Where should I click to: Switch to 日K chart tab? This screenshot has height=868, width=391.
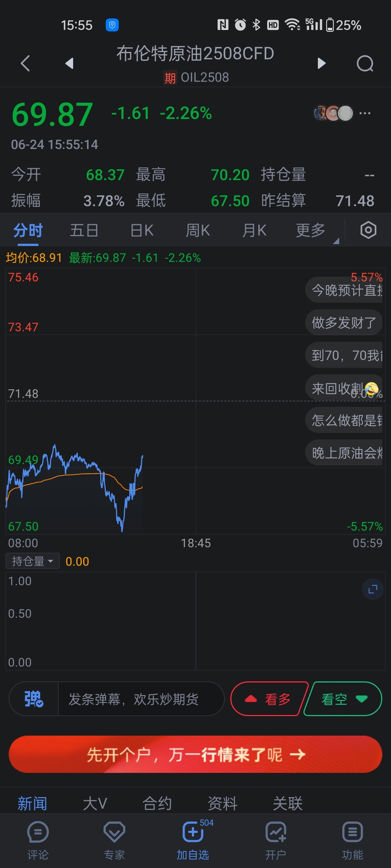142,230
